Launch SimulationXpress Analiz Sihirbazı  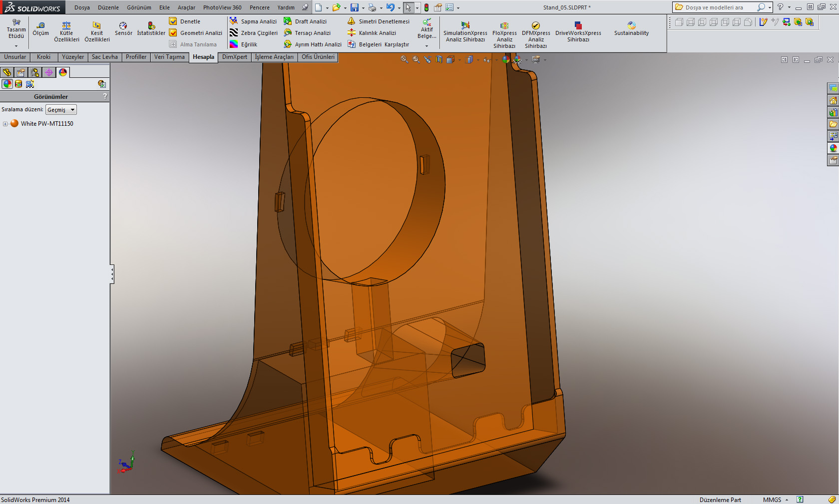(x=465, y=32)
